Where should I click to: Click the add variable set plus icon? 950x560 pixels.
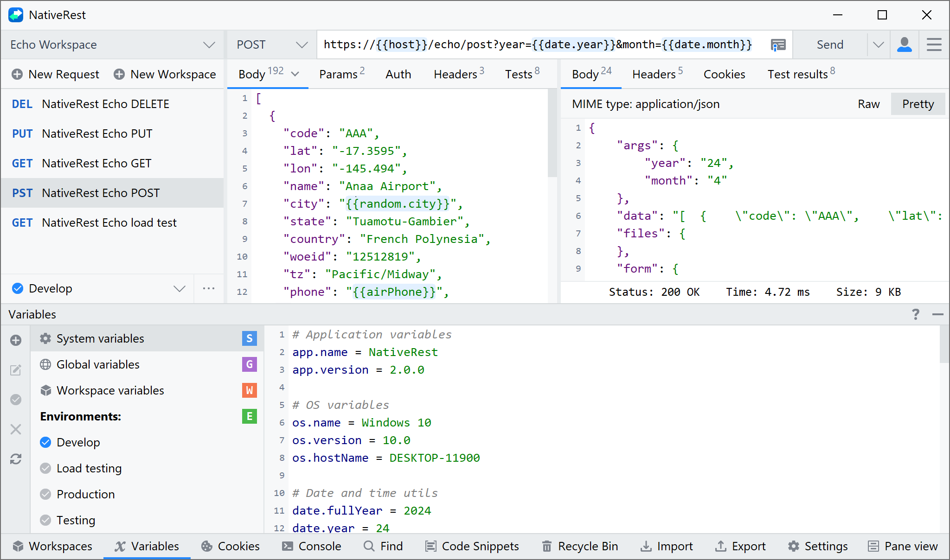(x=16, y=340)
